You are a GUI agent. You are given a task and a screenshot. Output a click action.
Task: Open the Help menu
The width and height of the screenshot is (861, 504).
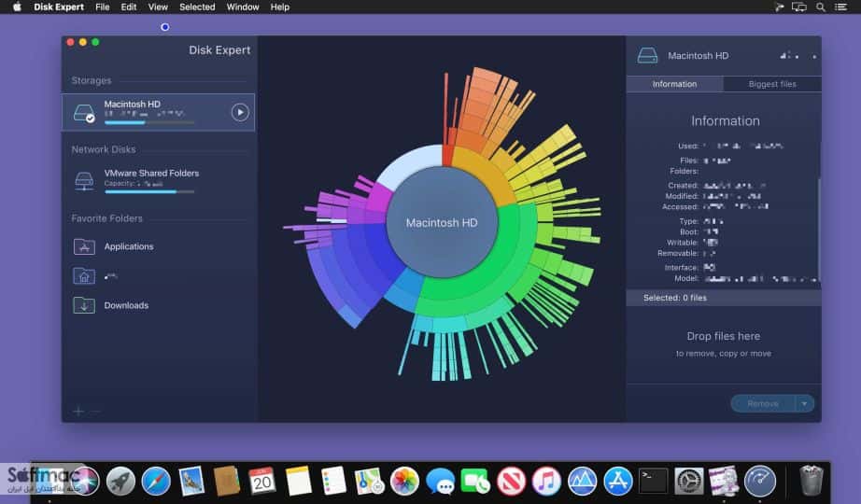[279, 7]
